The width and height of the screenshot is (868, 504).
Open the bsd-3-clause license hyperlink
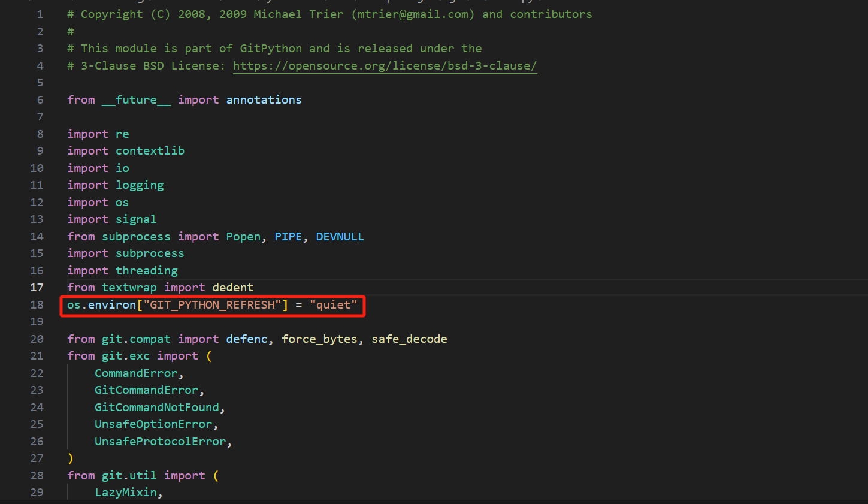click(x=384, y=66)
